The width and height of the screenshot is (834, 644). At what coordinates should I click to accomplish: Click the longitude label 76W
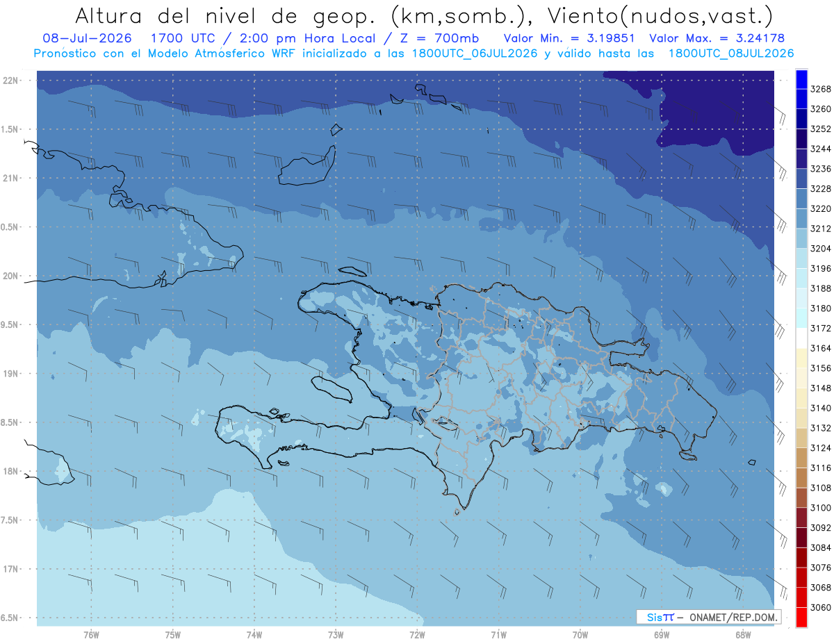coord(91,635)
